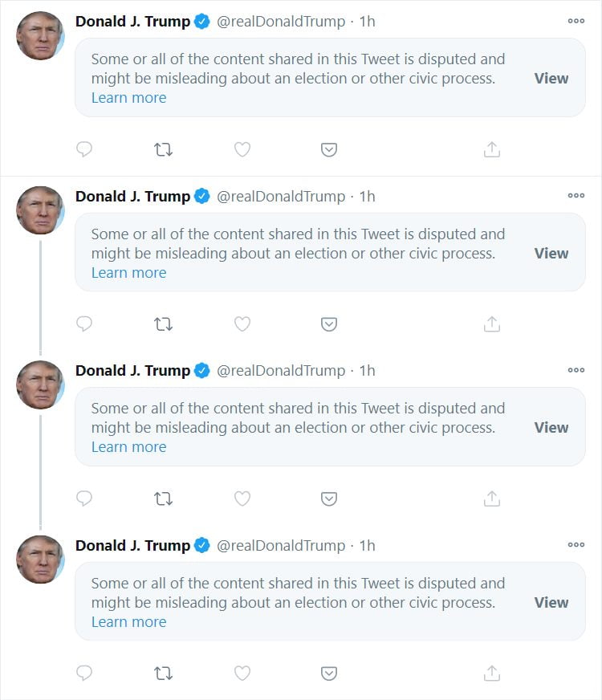Screen dimensions: 602x700
Task: Reply to the first tweet
Action: [x=84, y=149]
